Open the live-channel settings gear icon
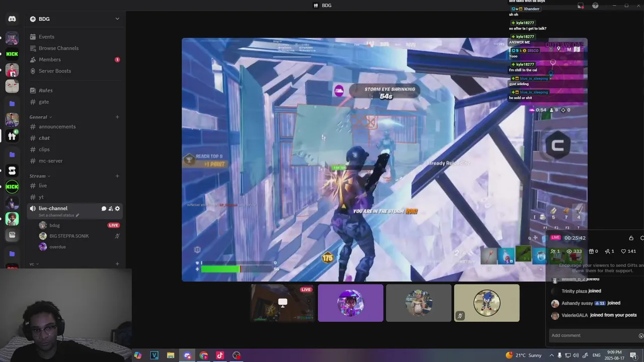This screenshot has height=362, width=644. [x=118, y=209]
